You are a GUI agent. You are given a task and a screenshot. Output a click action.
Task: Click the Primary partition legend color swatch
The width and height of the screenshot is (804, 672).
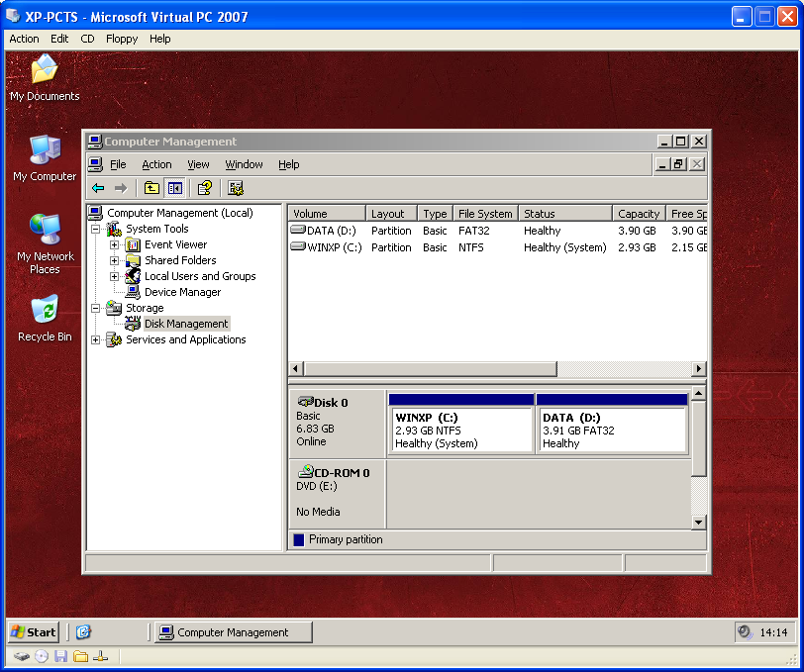pos(298,539)
